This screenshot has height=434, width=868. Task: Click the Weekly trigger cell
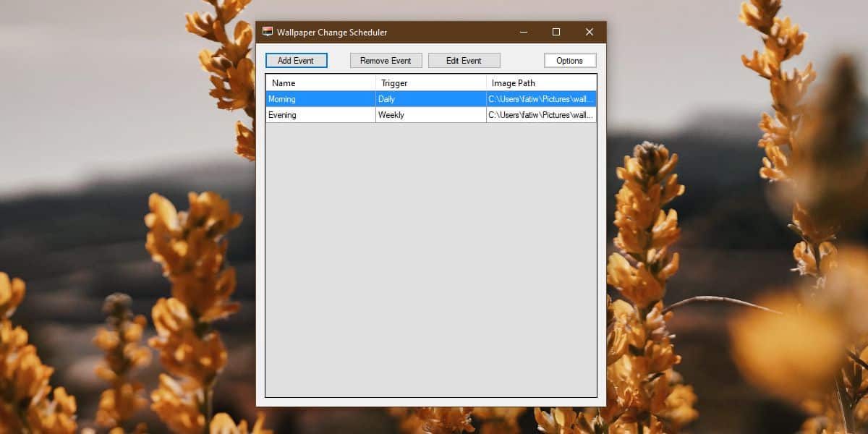click(x=431, y=115)
